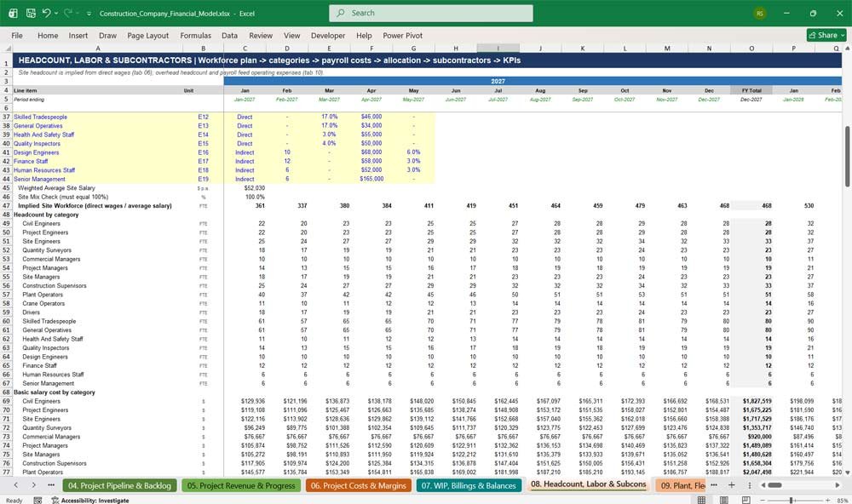Click the zoom in plus button

[x=827, y=501]
